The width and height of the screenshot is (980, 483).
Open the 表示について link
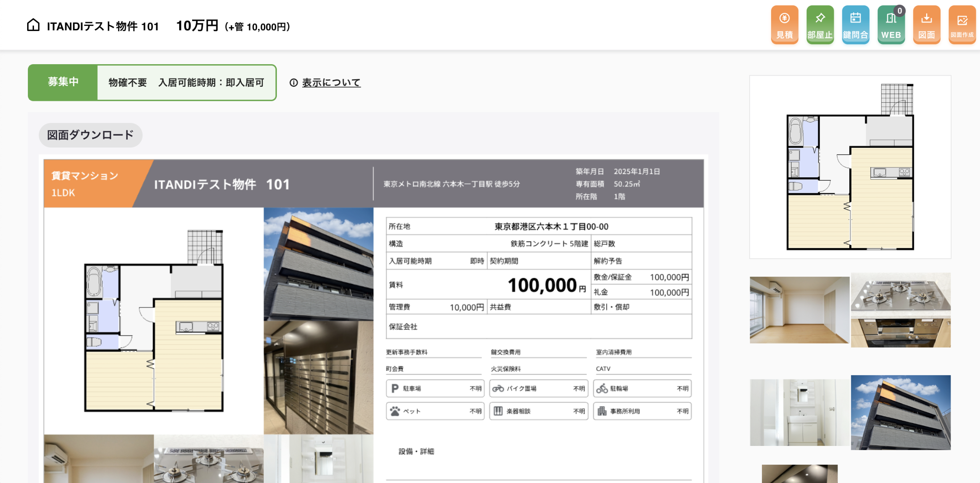[x=331, y=83]
